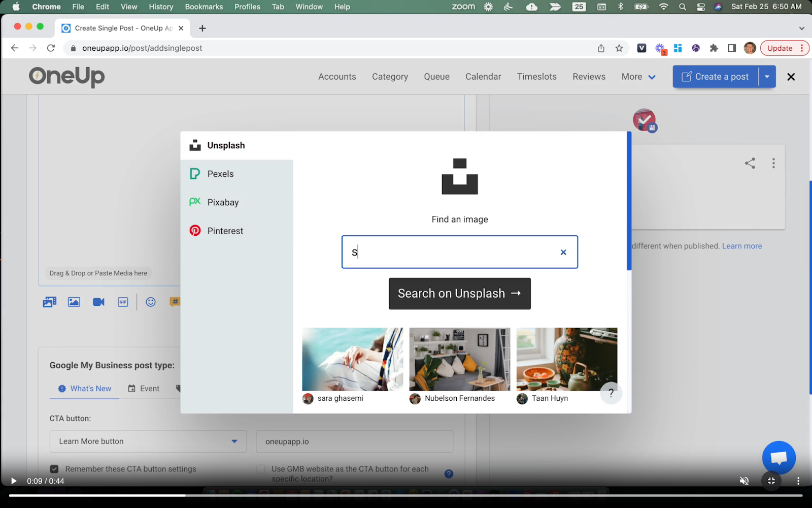Click the oneupapp.io address bar

[x=330, y=48]
